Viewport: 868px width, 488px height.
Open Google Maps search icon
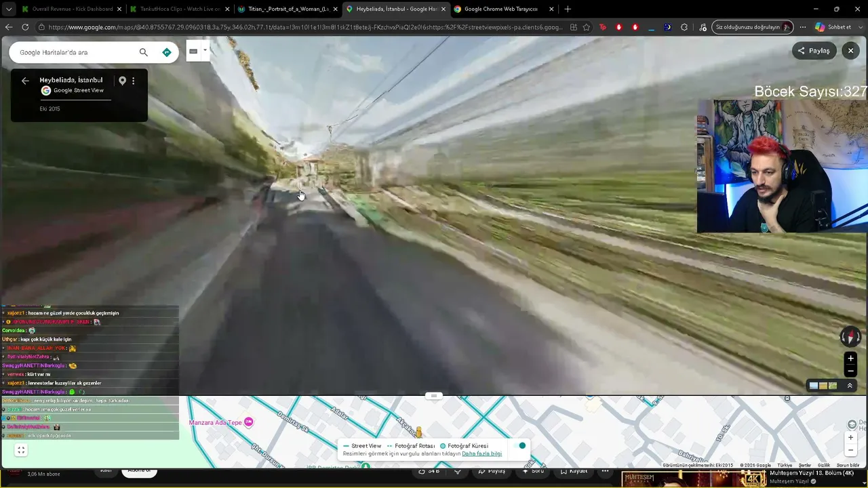(x=143, y=52)
